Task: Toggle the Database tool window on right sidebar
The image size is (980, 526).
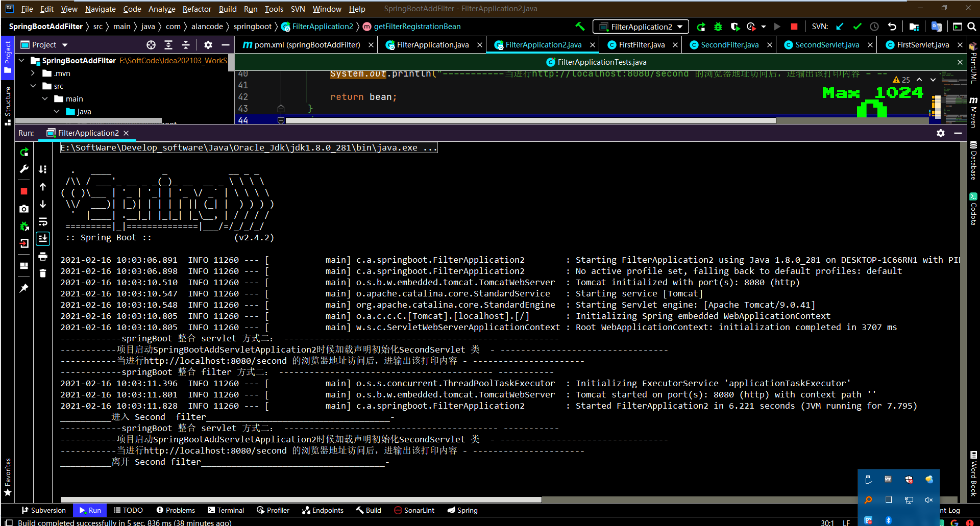Action: (x=973, y=160)
